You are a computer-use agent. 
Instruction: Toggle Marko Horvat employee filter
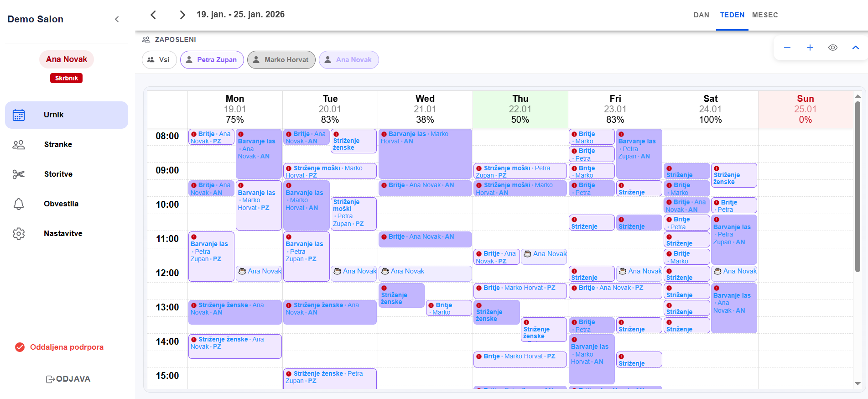[281, 60]
